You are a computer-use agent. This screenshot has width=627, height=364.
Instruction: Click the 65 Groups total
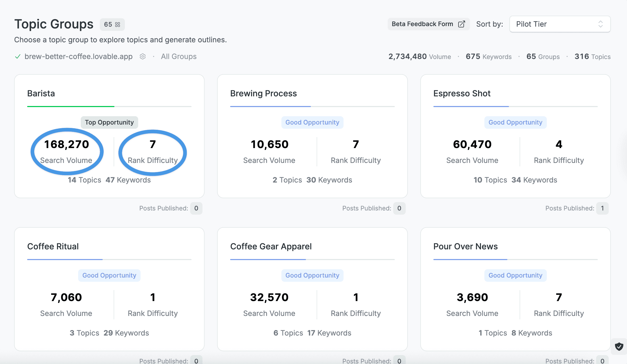[543, 56]
